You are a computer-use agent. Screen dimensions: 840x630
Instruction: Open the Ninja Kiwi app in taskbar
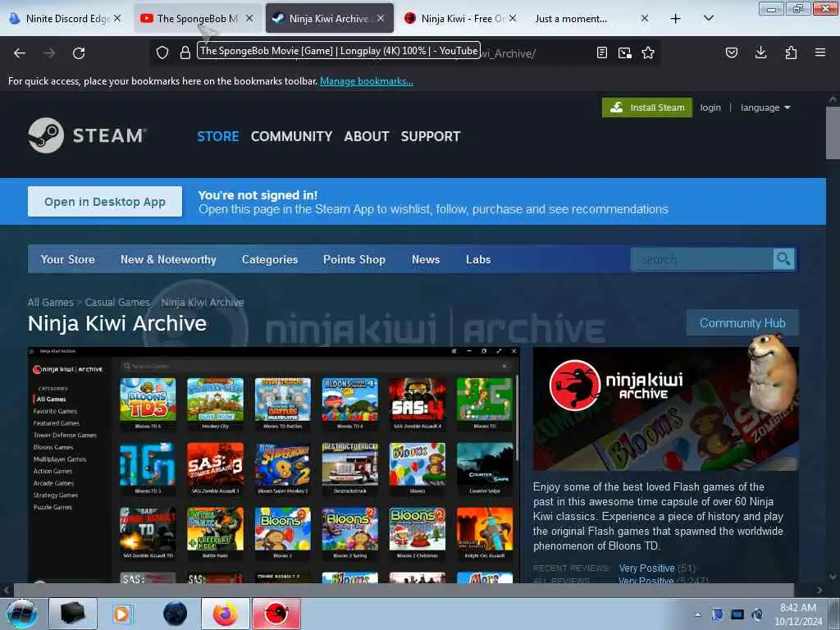point(276,614)
